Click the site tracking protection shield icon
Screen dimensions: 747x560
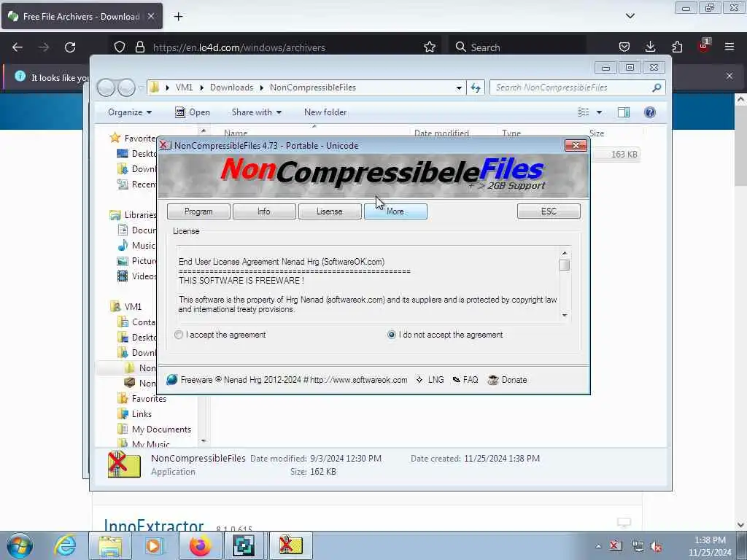pyautogui.click(x=120, y=47)
